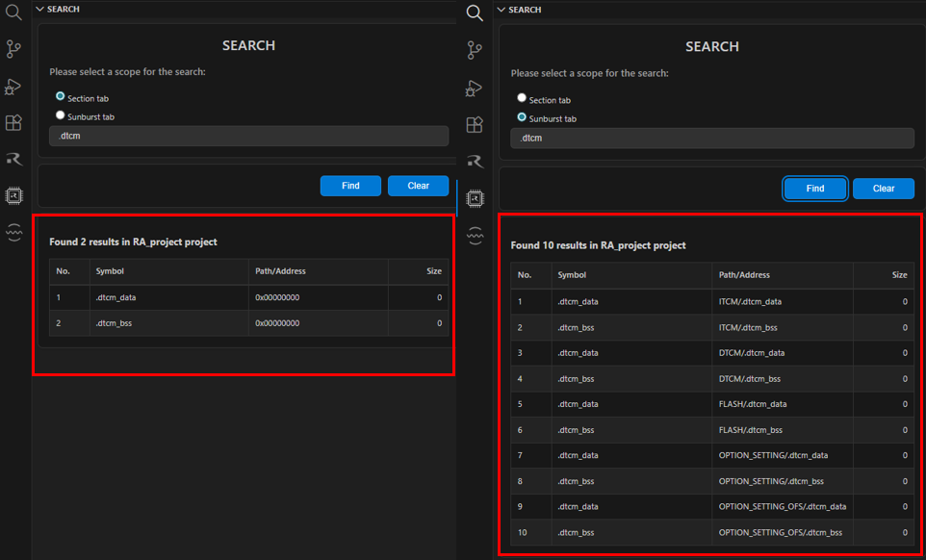Viewport: 926px width, 560px height.
Task: Click Find button in right panel
Action: (815, 189)
